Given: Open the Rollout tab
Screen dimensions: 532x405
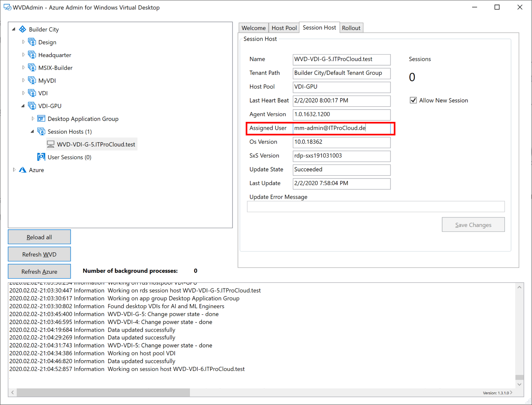Looking at the screenshot, I should tap(351, 28).
